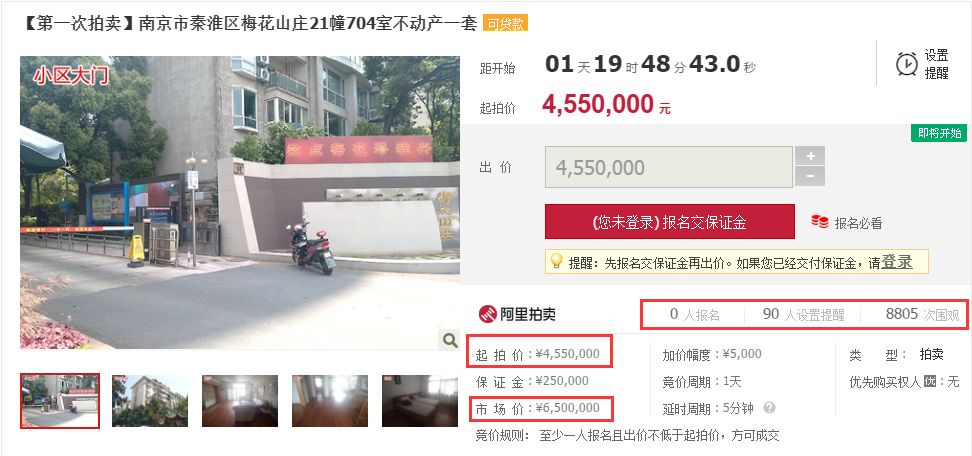This screenshot has height=456, width=972.
Task: Open the 登录 link in reminder
Action: [x=897, y=262]
